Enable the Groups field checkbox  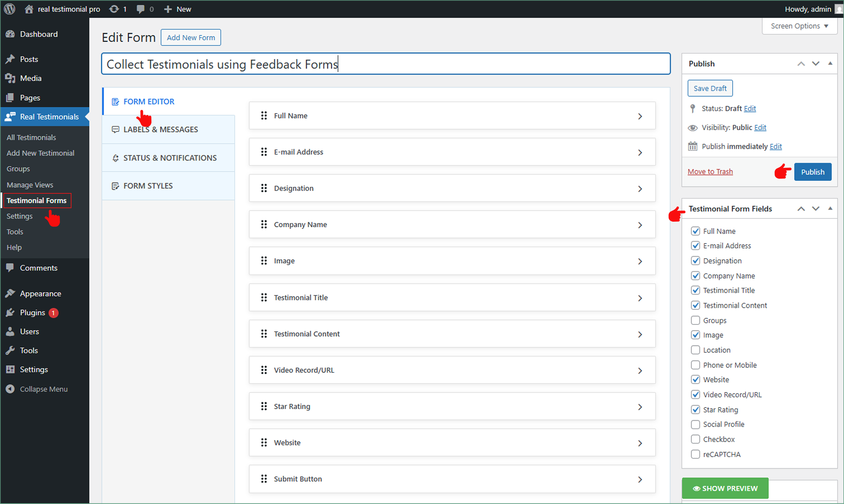pyautogui.click(x=696, y=320)
